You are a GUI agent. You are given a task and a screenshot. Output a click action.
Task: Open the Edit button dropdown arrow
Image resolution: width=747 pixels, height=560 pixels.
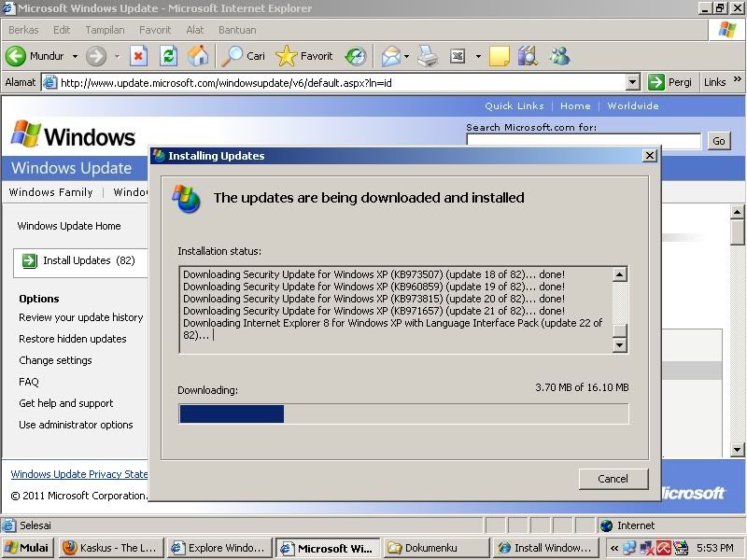[478, 56]
